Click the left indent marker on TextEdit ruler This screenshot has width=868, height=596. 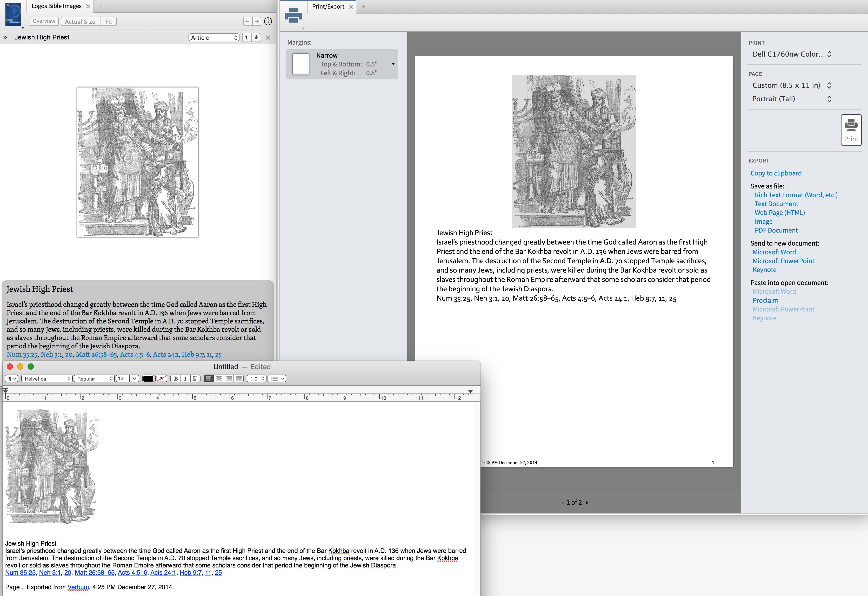click(x=5, y=391)
